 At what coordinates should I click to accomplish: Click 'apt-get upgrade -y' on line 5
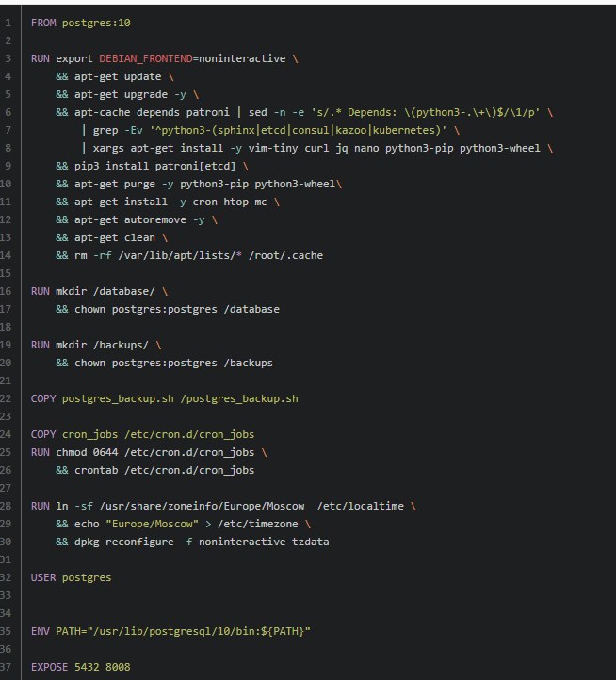(130, 94)
